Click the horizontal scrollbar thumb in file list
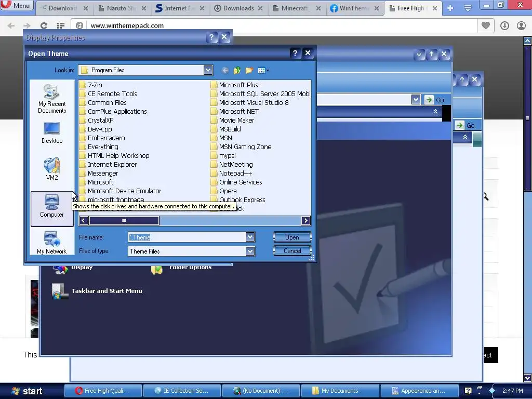This screenshot has width=532, height=399. coord(124,220)
